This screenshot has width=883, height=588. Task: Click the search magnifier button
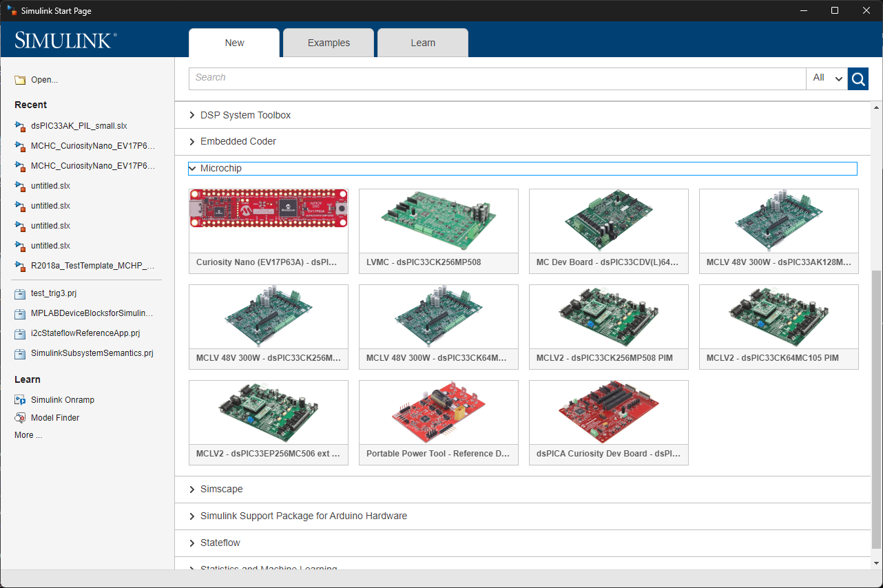pyautogui.click(x=858, y=79)
